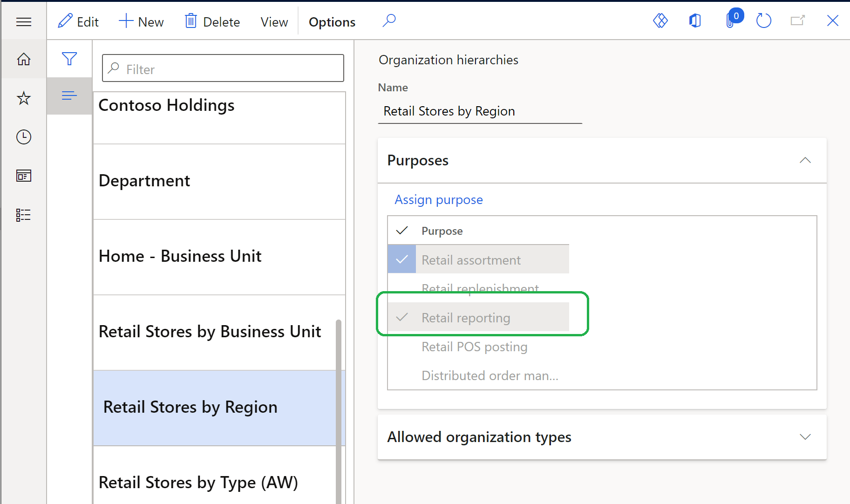Uncheck the Retail reporting purpose
The image size is (850, 504).
(x=401, y=317)
